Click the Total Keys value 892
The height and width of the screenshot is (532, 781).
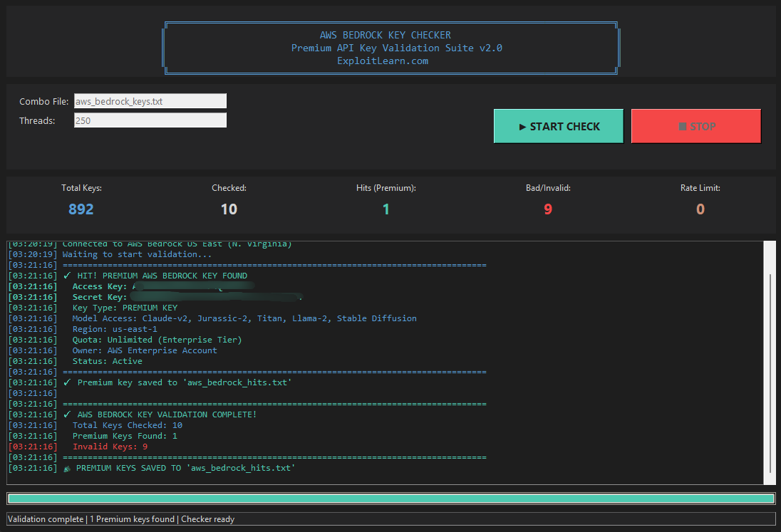pos(81,209)
